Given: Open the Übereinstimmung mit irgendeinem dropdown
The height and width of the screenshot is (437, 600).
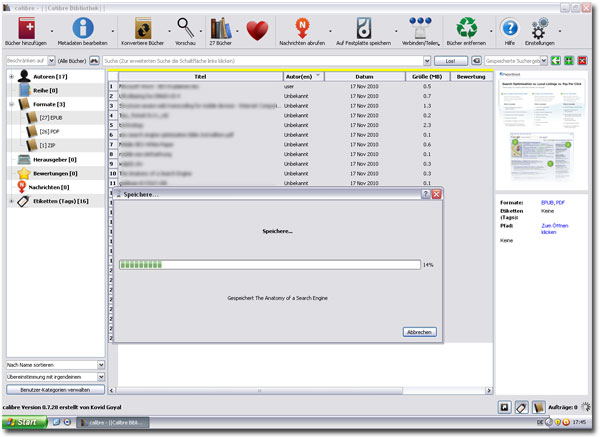Looking at the screenshot, I should [55, 376].
